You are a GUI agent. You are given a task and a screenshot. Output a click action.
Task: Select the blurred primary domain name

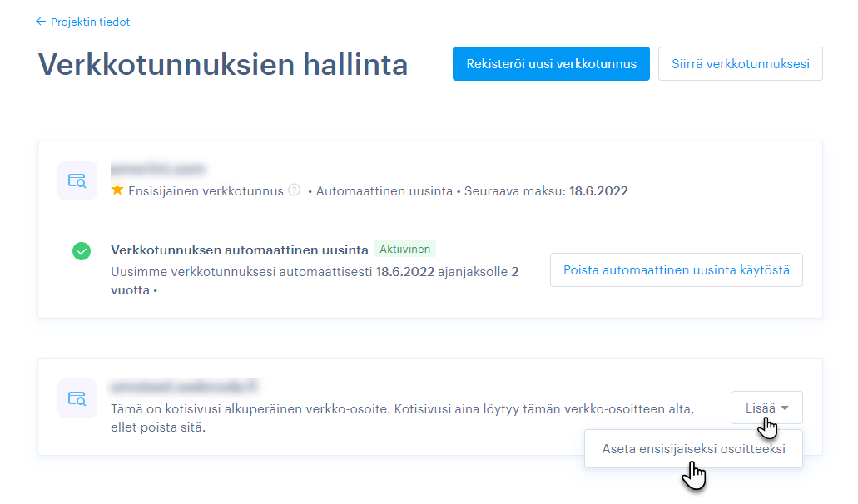point(158,169)
